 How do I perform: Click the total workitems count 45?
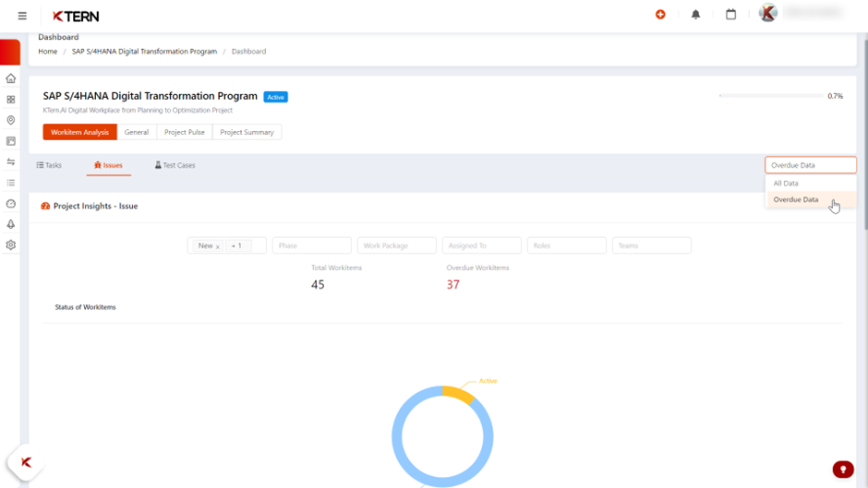tap(318, 284)
